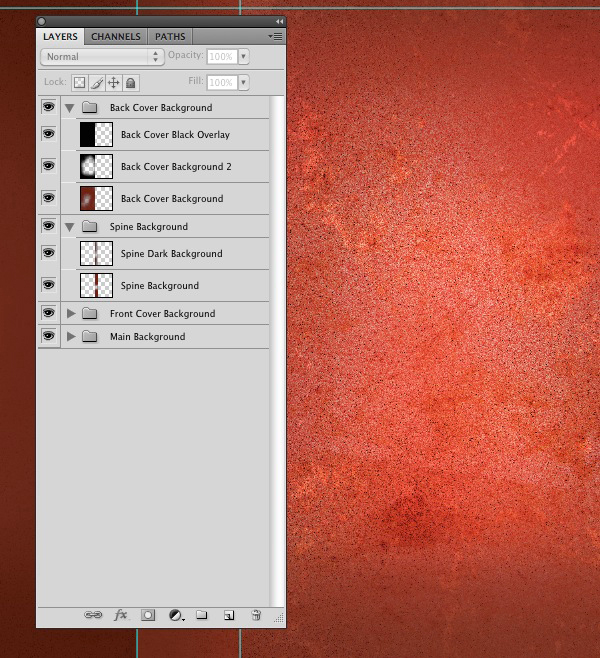Viewport: 600px width, 658px height.
Task: Open the Fill slider dropdown arrow
Action: coord(243,82)
